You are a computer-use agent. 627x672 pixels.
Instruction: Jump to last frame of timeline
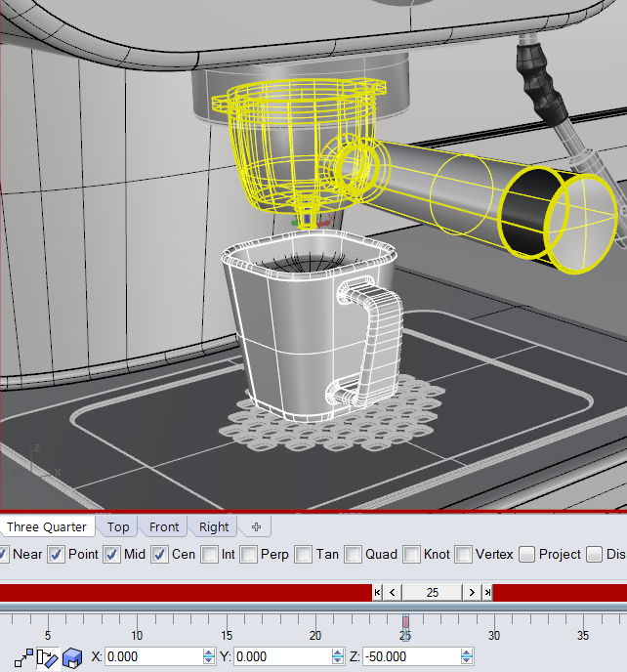[486, 592]
